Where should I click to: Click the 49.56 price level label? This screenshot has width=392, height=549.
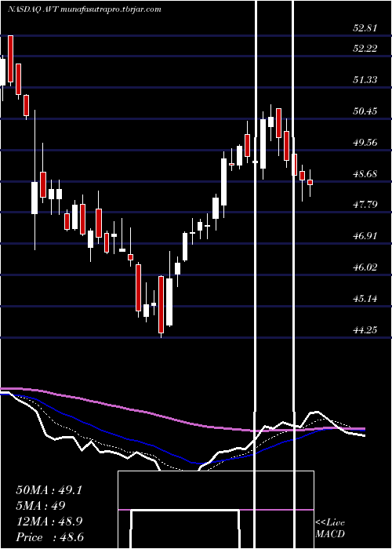coord(365,143)
